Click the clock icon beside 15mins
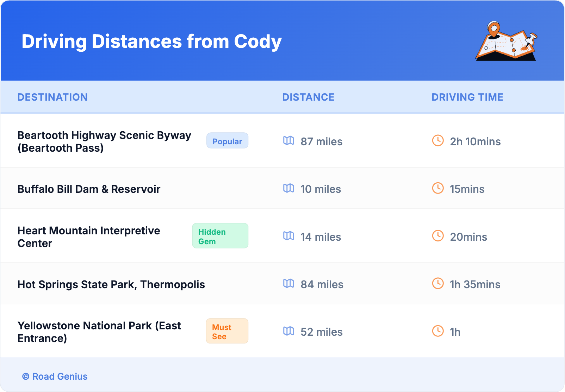Viewport: 565px width, 392px height. (x=438, y=188)
